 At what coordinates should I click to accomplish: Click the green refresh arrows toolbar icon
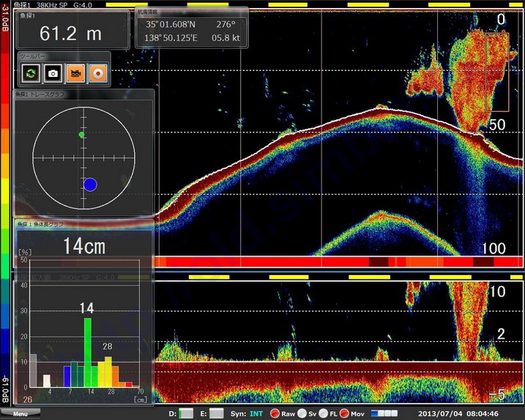30,72
